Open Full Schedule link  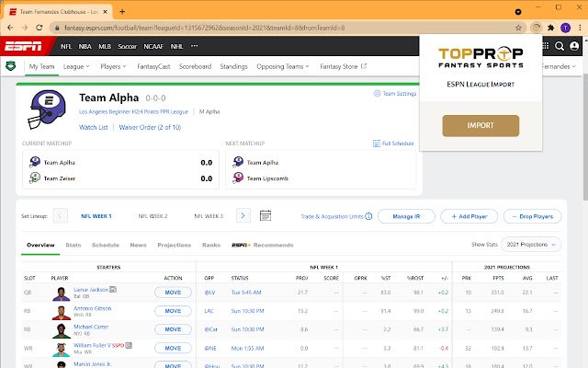(393, 144)
